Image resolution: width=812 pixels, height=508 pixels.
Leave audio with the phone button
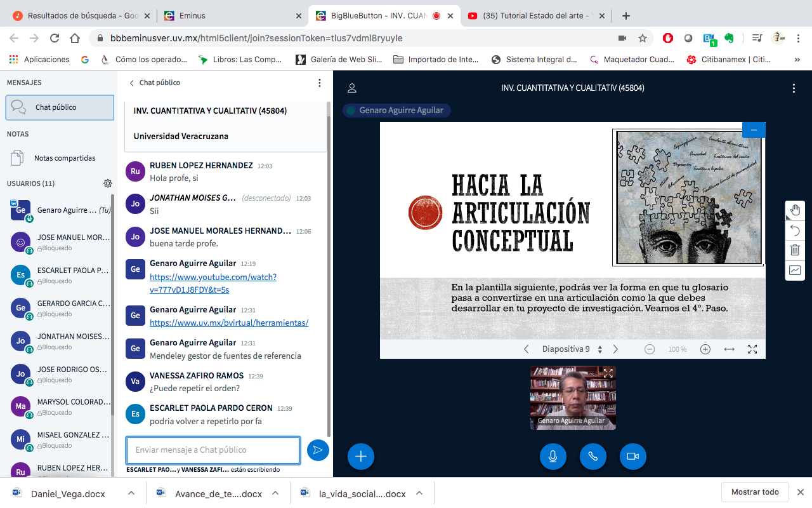[x=593, y=456]
